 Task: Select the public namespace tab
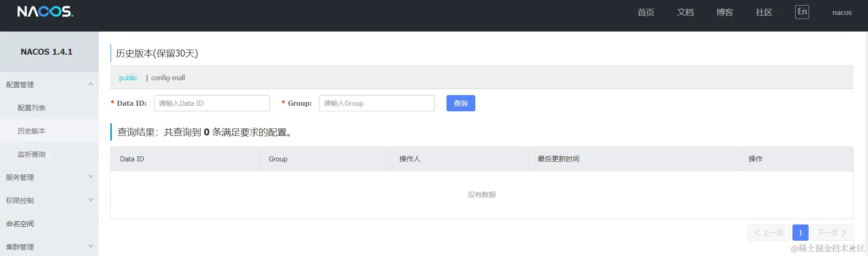(x=128, y=78)
